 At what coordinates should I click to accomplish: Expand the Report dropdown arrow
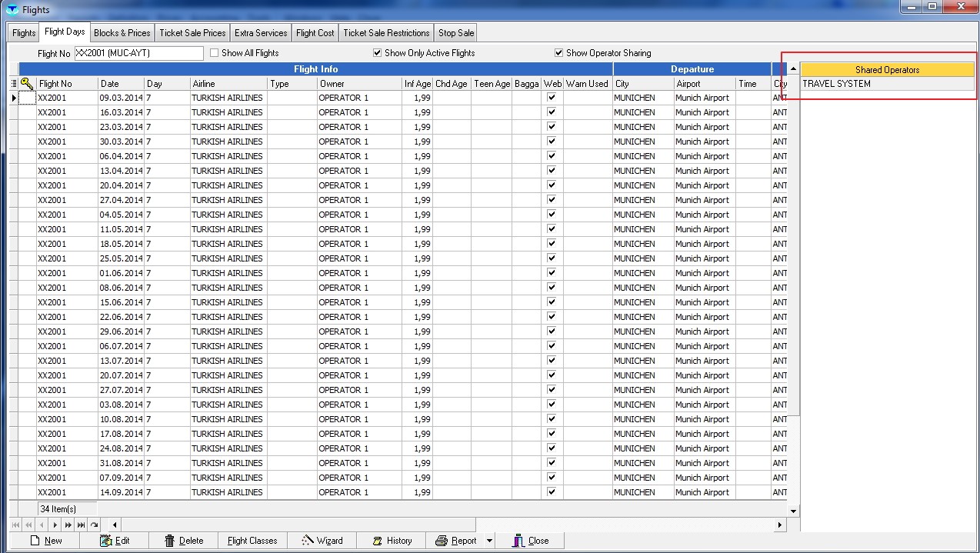pos(489,541)
